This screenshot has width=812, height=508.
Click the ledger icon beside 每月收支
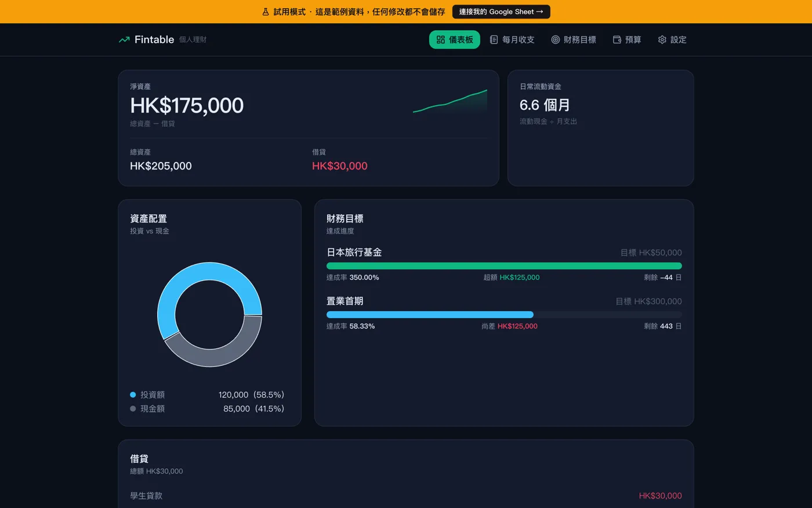(494, 39)
